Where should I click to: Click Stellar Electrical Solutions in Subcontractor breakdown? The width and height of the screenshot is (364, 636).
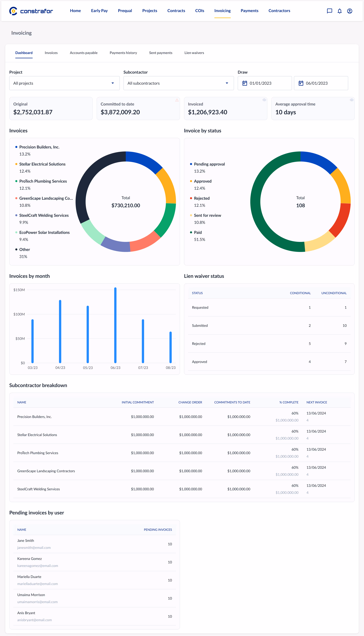coord(37,435)
